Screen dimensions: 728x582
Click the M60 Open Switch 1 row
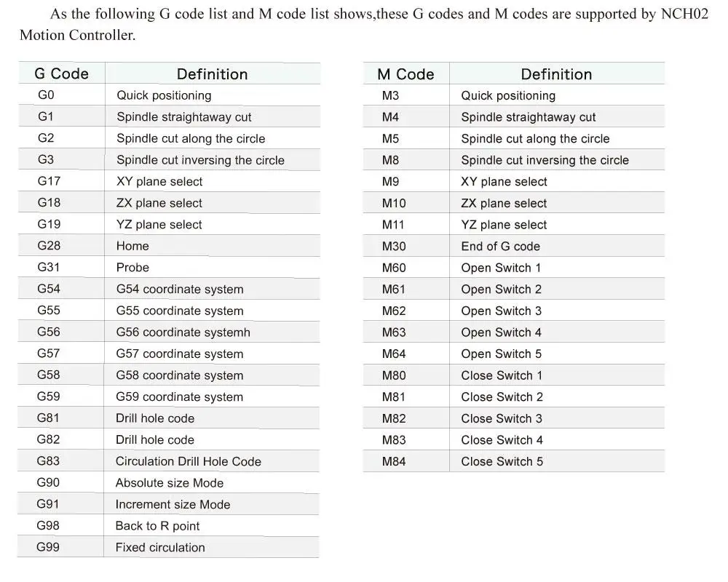[513, 268]
